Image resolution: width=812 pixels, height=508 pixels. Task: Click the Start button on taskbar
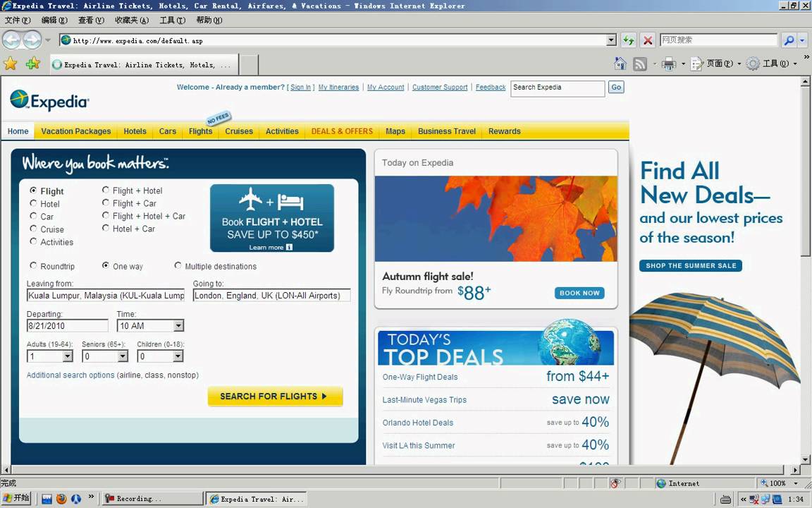(16, 498)
